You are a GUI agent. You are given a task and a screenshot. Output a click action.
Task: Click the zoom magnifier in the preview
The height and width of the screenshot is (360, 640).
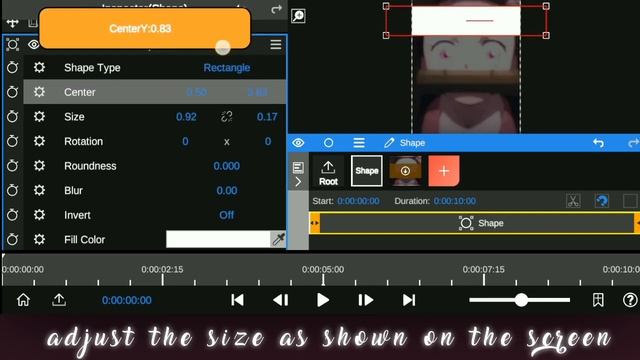click(298, 16)
